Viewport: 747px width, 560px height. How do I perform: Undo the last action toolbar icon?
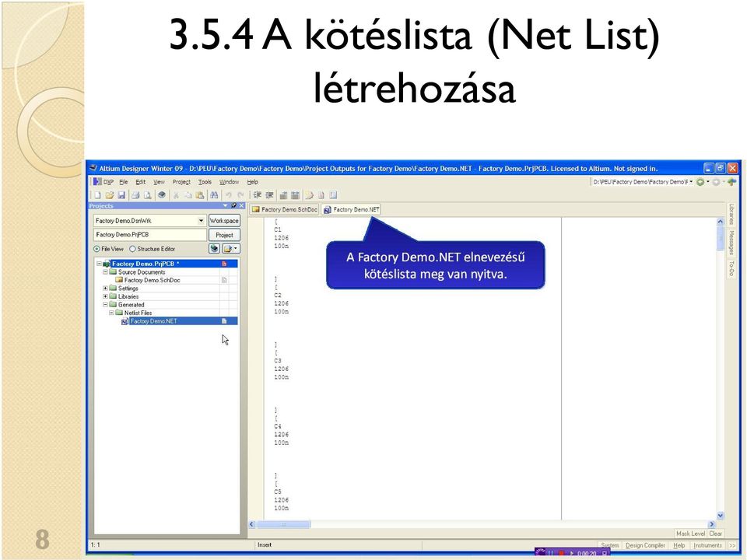click(229, 195)
